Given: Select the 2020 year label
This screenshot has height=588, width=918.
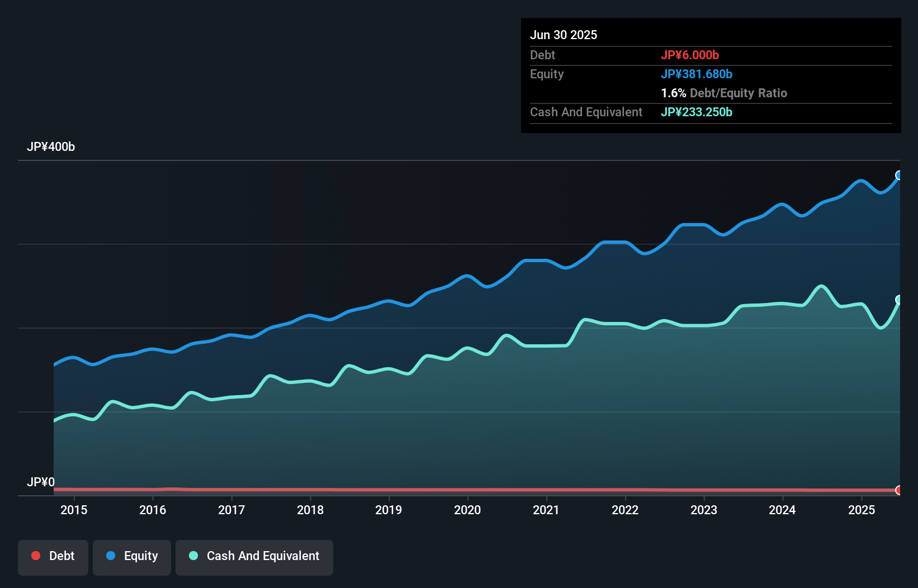Looking at the screenshot, I should click(468, 510).
